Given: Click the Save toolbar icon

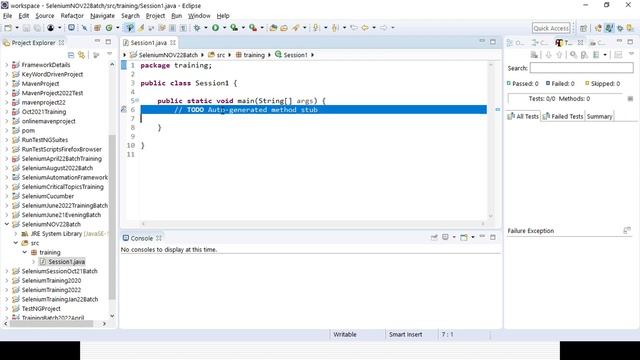Looking at the screenshot, I should coord(26,28).
